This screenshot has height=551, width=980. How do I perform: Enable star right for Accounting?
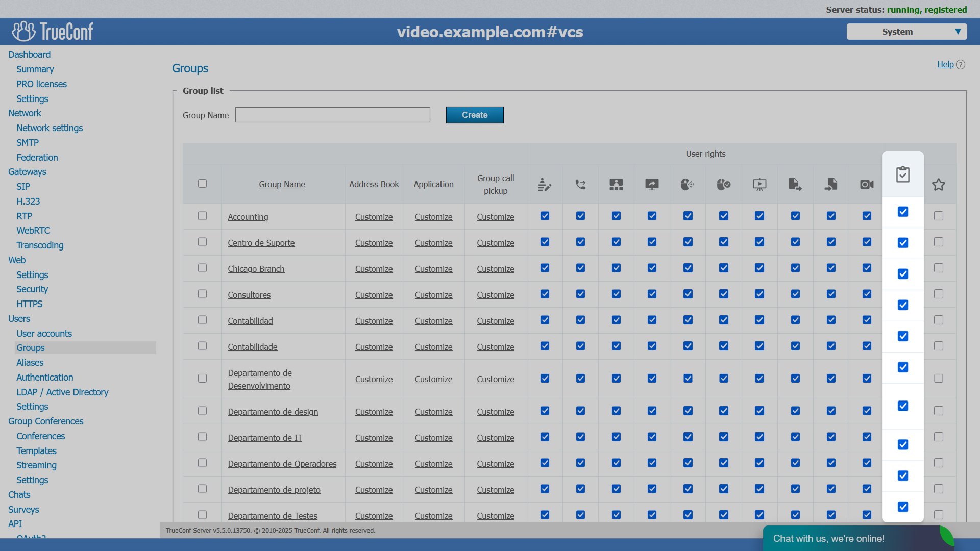coord(939,216)
